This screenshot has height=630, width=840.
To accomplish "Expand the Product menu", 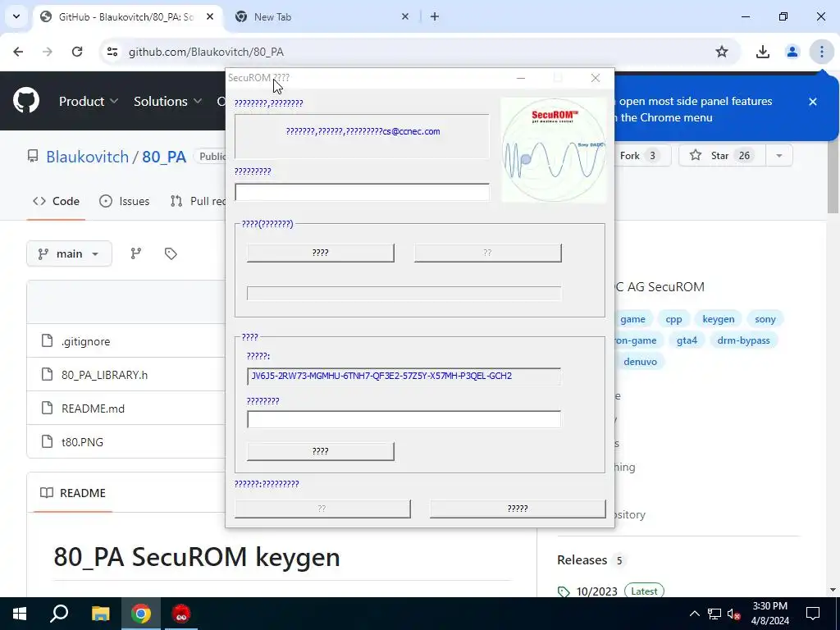I will click(89, 101).
